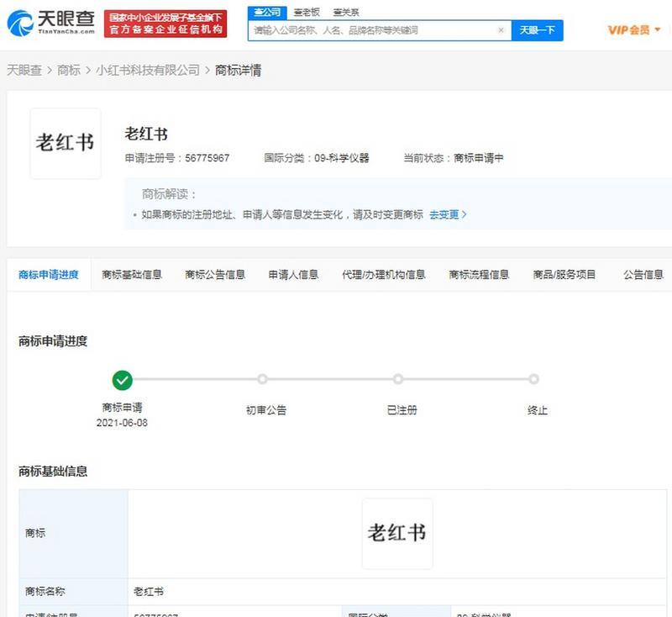Go to 天眼查 breadcrumb link
Viewport: 672px width, 617px height.
pyautogui.click(x=24, y=70)
